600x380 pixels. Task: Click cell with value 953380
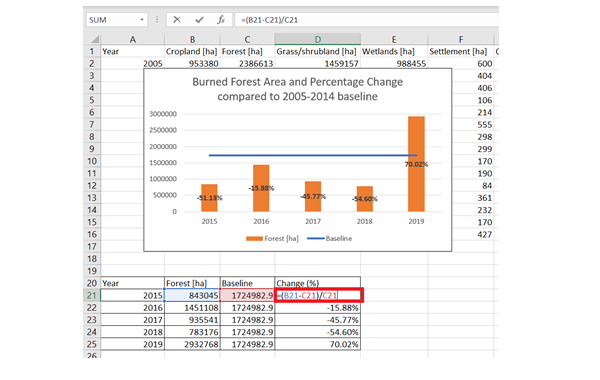click(x=192, y=63)
